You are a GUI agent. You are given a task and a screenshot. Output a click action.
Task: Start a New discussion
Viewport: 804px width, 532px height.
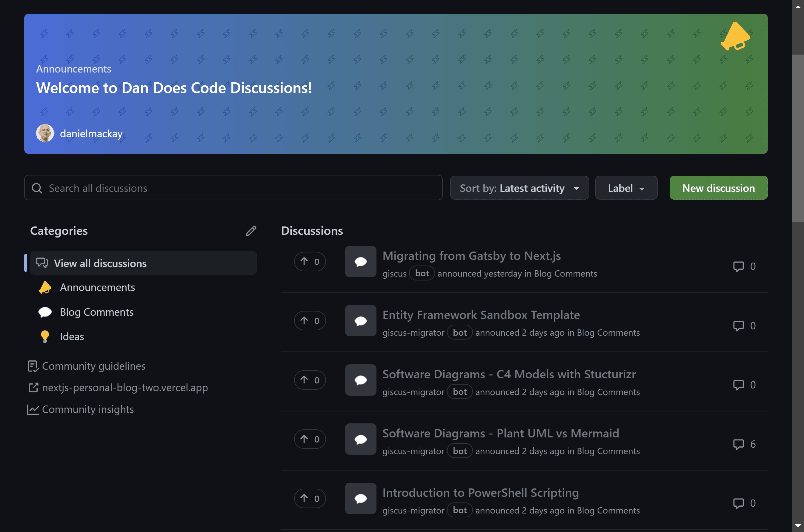tap(719, 188)
